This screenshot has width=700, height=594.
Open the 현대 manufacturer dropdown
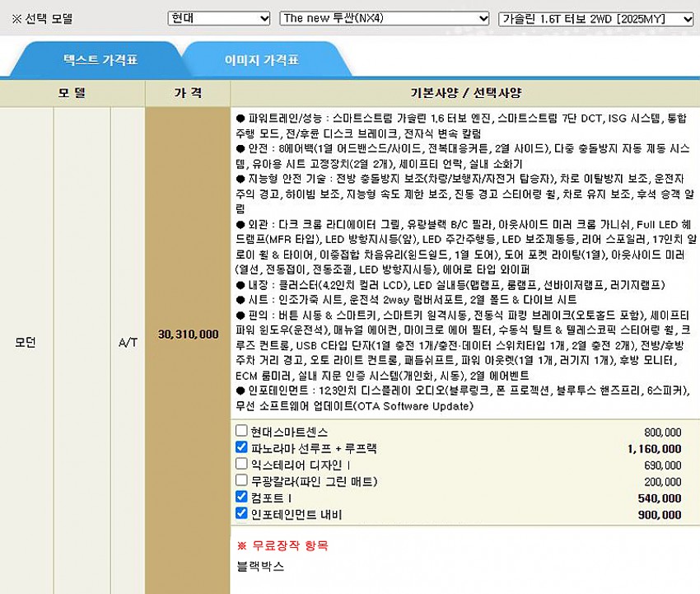click(218, 18)
